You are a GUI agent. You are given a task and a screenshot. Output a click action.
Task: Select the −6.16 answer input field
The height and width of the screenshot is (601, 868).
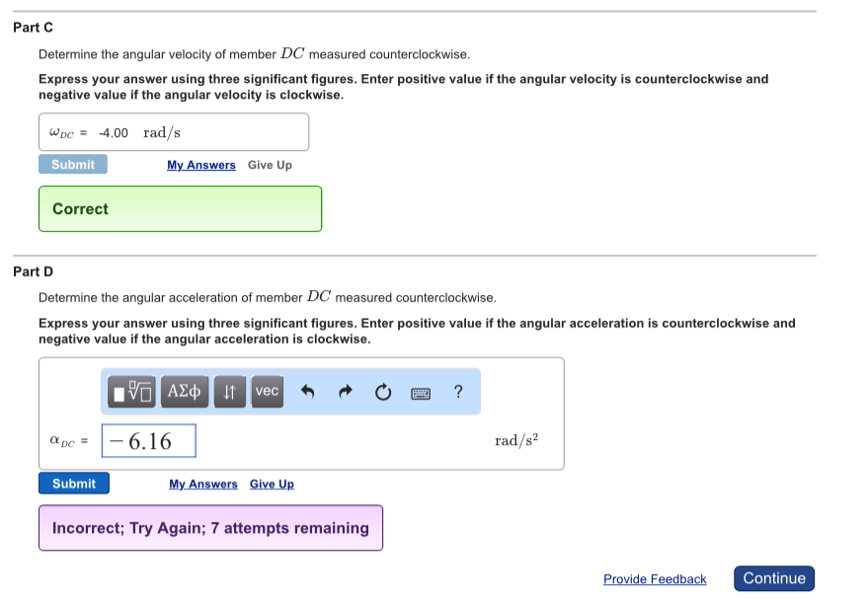[148, 440]
